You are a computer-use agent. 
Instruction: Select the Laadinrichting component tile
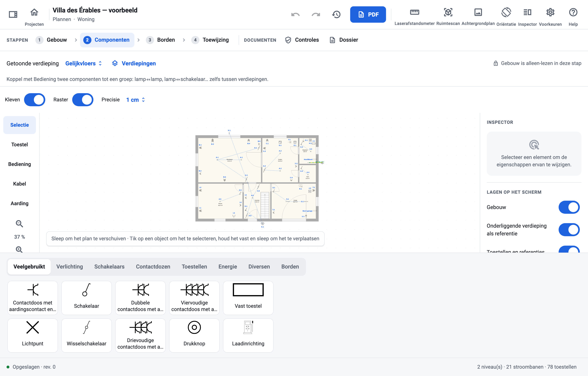tap(248, 335)
